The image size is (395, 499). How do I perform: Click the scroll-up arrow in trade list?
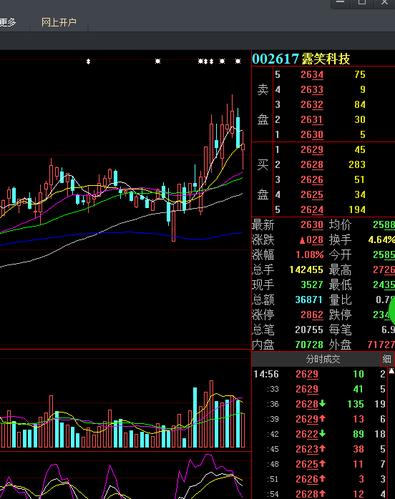(392, 371)
